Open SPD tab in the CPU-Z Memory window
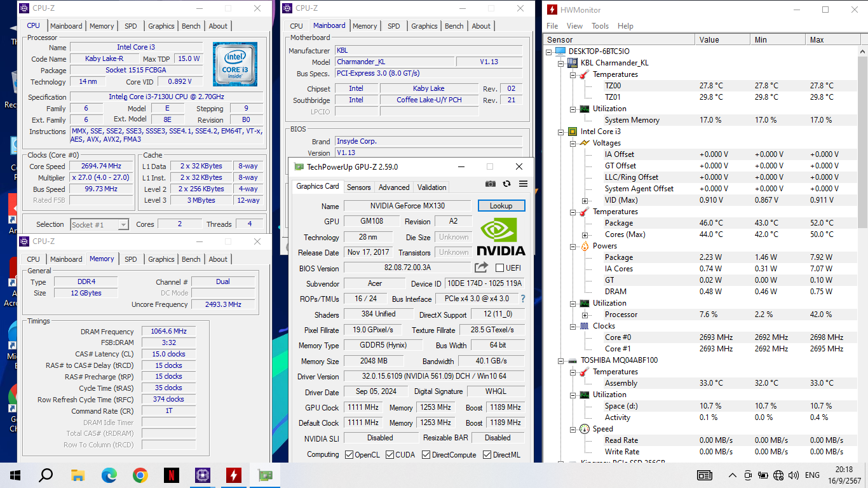Image resolution: width=868 pixels, height=488 pixels. [130, 259]
